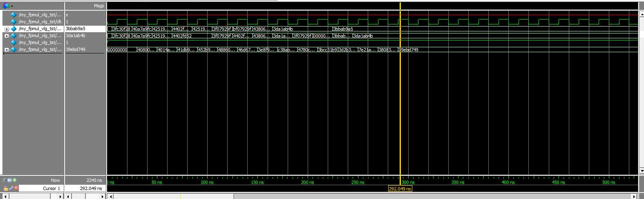Click the Cursor 1 name field
Image resolution: width=644 pixels, height=199 pixels.
[x=41, y=188]
